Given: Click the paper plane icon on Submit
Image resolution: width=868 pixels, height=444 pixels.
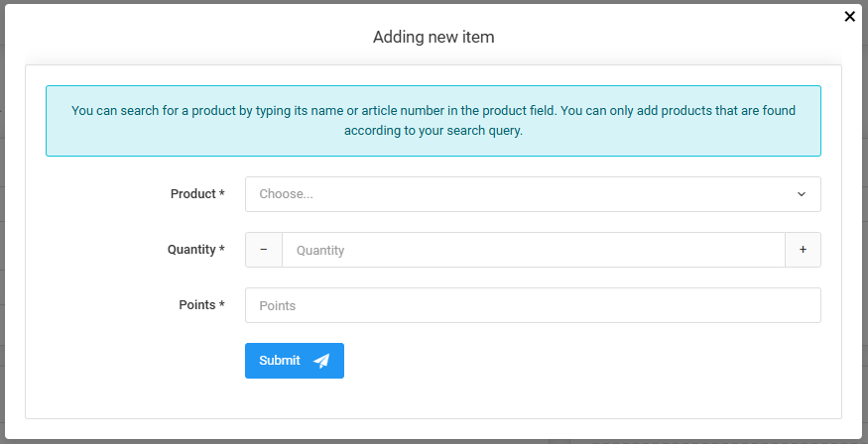Looking at the screenshot, I should click(321, 361).
